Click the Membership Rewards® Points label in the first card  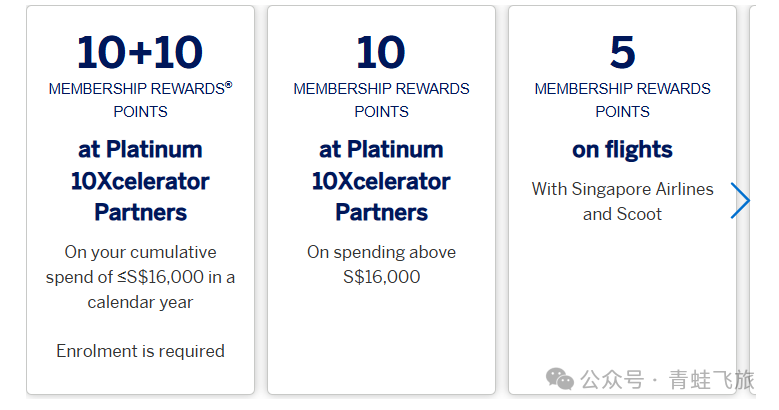tap(140, 100)
